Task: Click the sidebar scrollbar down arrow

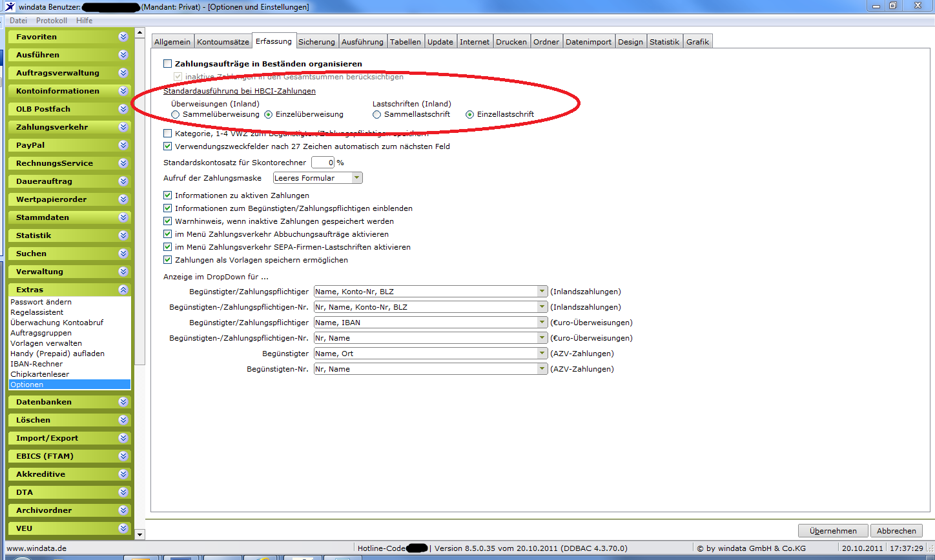Action: (139, 535)
